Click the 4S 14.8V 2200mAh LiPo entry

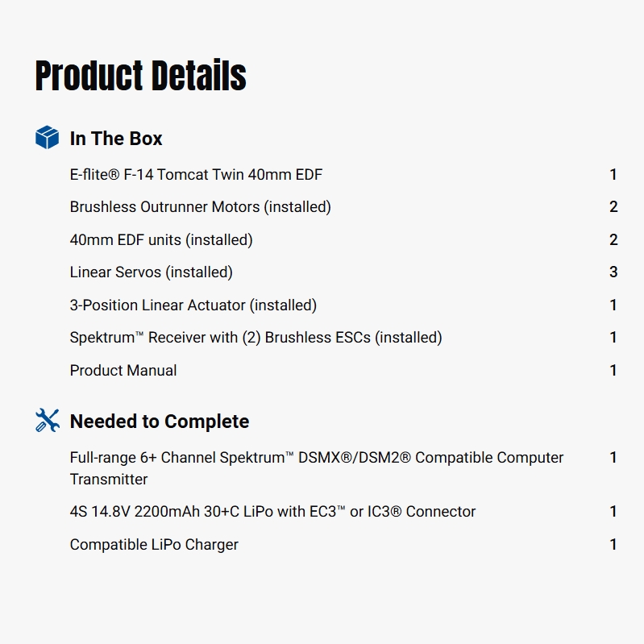point(272,511)
